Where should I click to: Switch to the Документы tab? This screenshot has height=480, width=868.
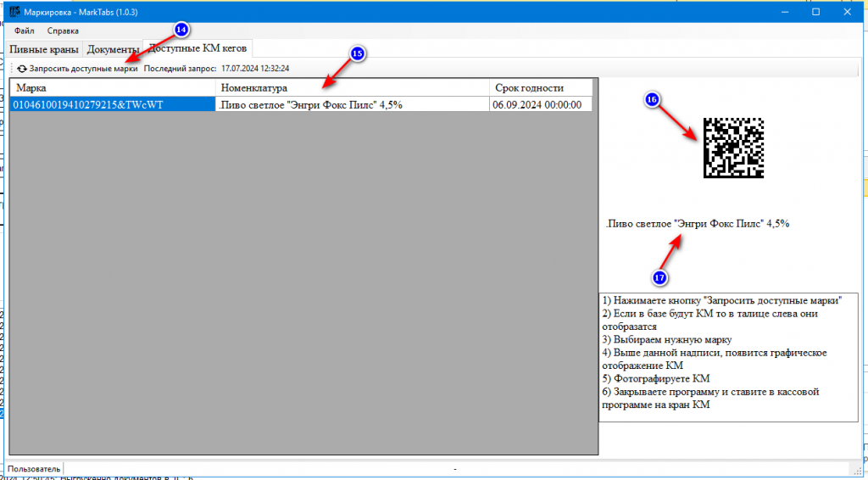click(x=113, y=49)
